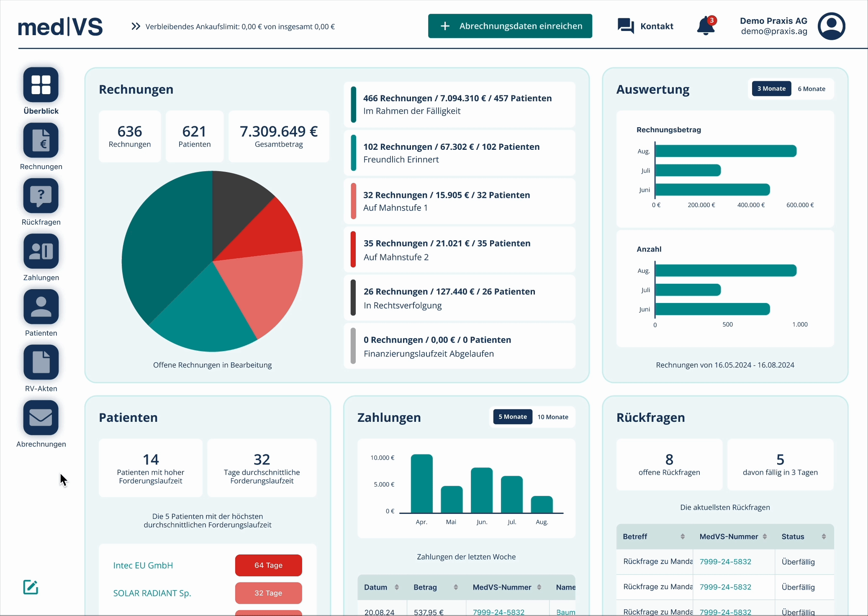Click the Kontakt chat menu item

click(x=646, y=26)
